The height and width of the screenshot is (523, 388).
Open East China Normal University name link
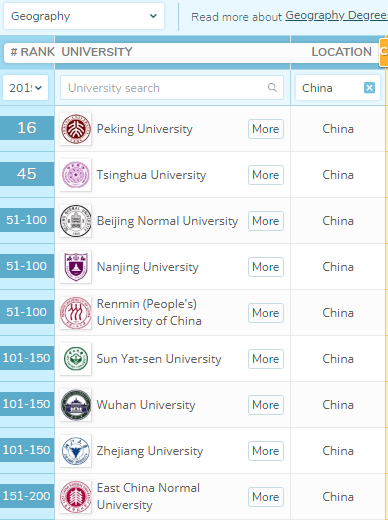(x=148, y=497)
